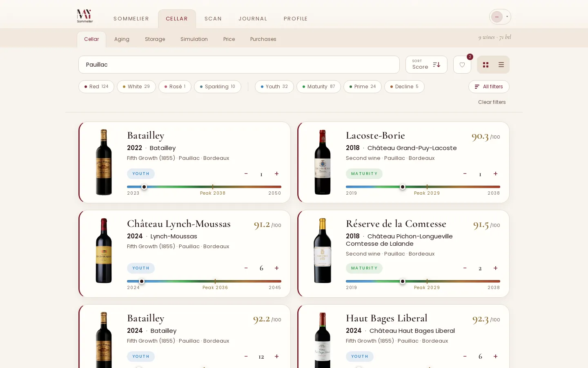Remove one bottle of Château Lynch-Moussas
The height and width of the screenshot is (368, 588).
click(246, 268)
